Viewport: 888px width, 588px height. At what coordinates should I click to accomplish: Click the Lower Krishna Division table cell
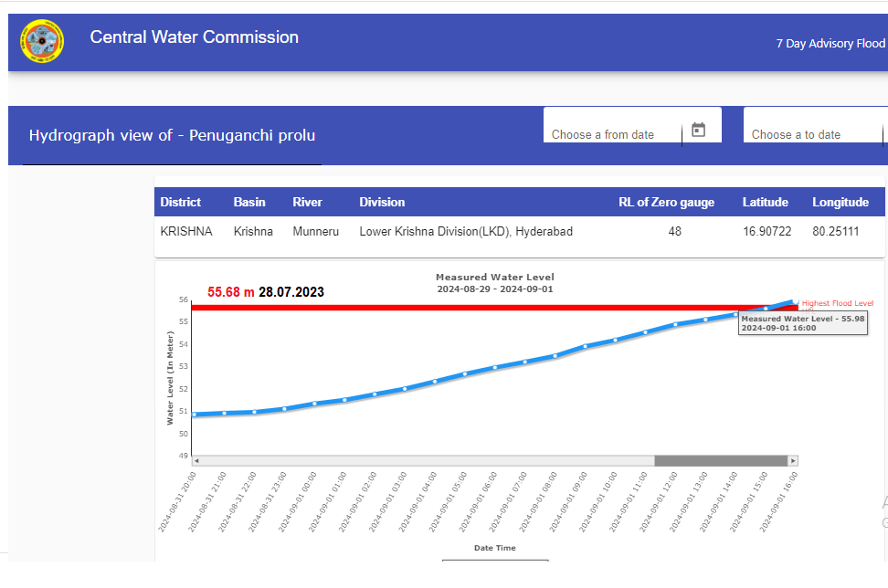point(466,232)
